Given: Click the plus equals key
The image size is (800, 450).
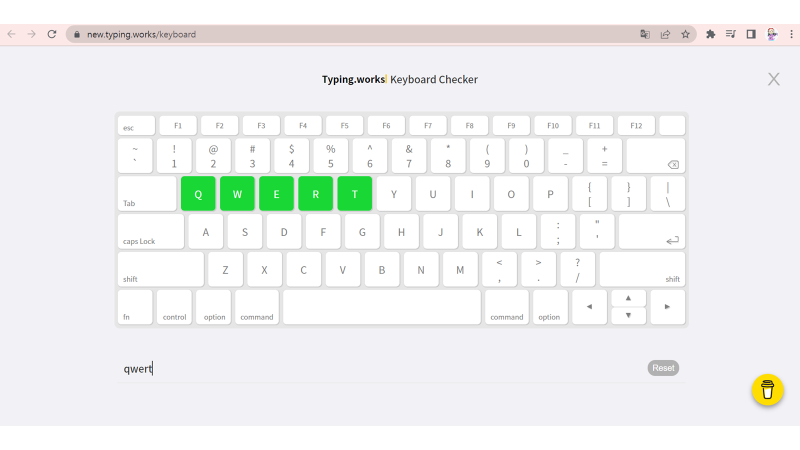Looking at the screenshot, I should (x=605, y=156).
